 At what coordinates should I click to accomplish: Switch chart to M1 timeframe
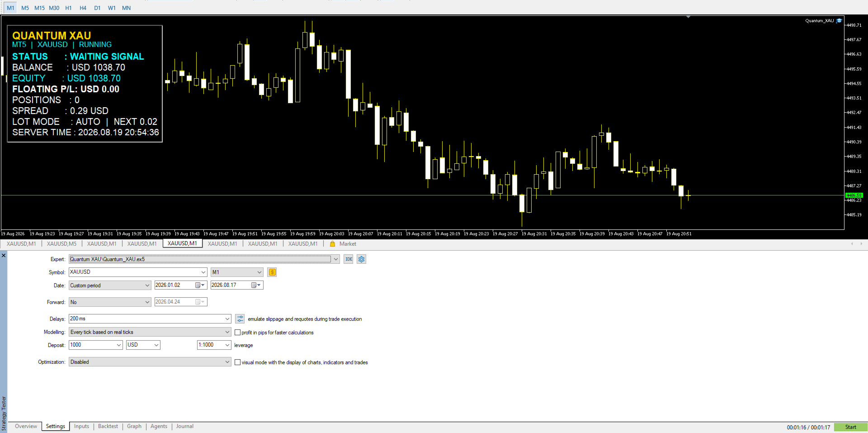(10, 8)
